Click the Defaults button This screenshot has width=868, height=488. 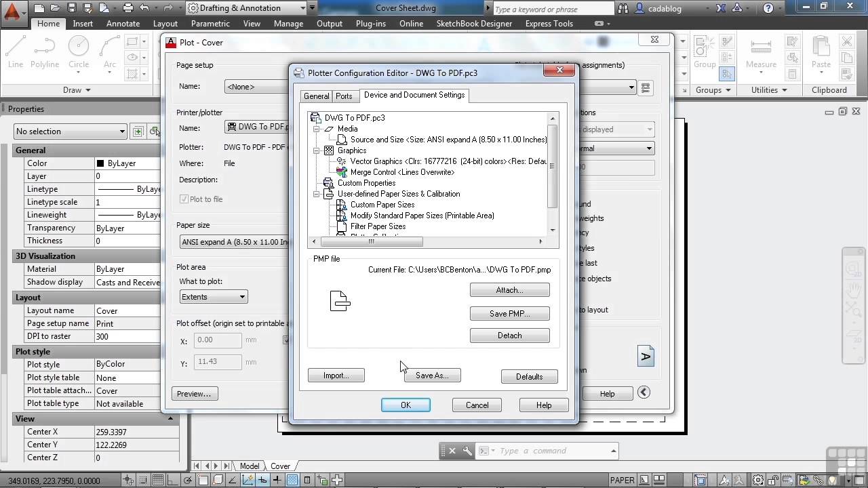click(x=529, y=377)
